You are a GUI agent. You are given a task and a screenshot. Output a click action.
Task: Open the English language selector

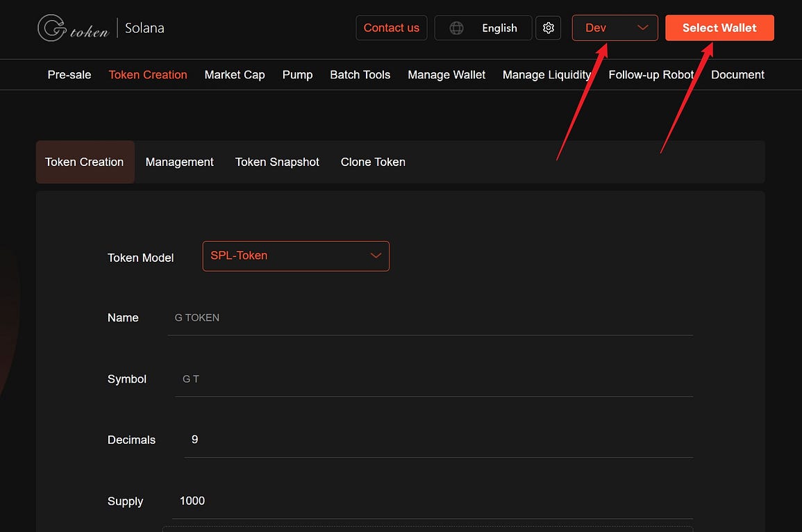(x=499, y=28)
